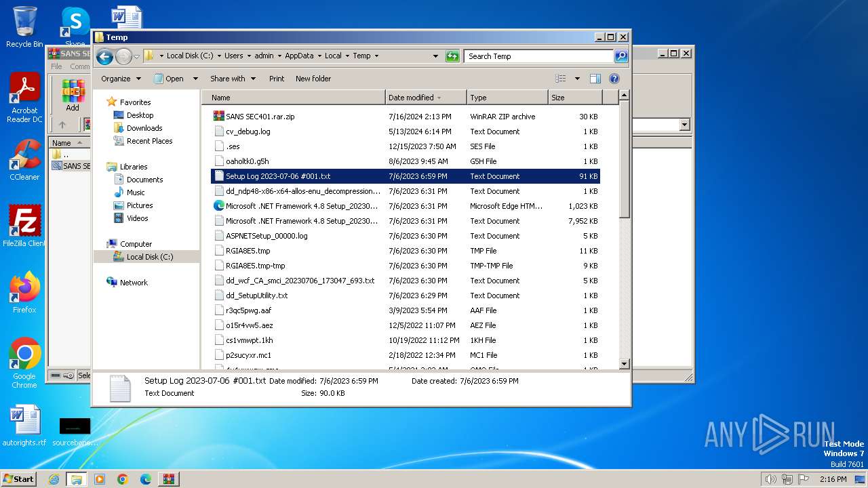Viewport: 868px width, 488px height.
Task: Select SANS SEC401.rar.zip archive icon
Action: click(218, 117)
